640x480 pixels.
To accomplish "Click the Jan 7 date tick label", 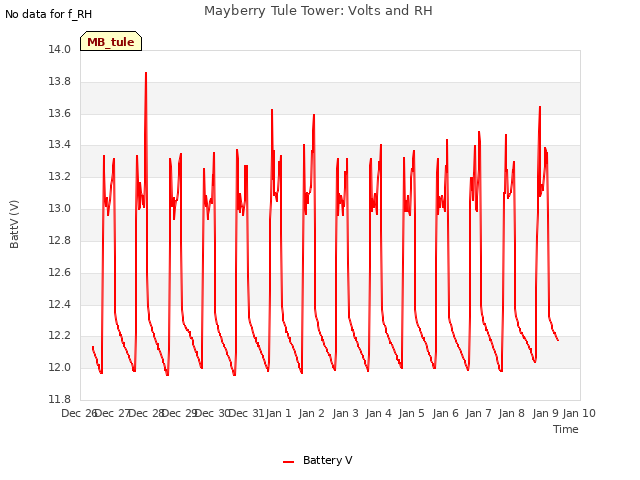I will [x=479, y=413].
